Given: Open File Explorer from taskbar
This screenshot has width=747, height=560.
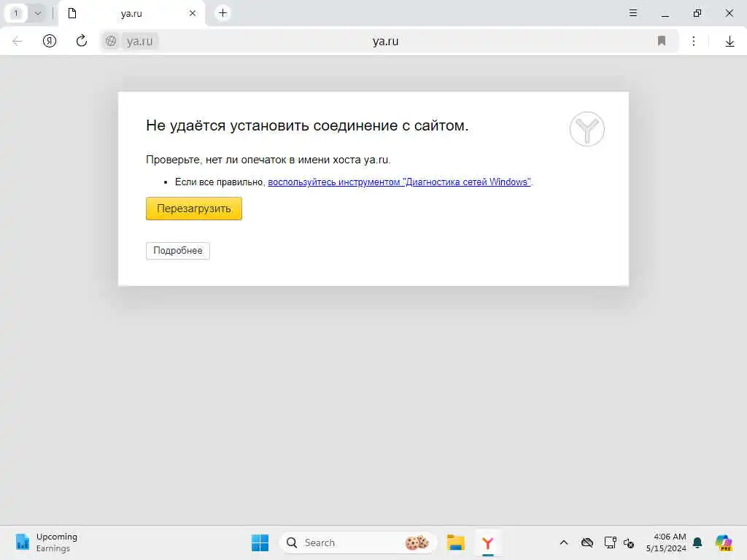Looking at the screenshot, I should tap(455, 542).
